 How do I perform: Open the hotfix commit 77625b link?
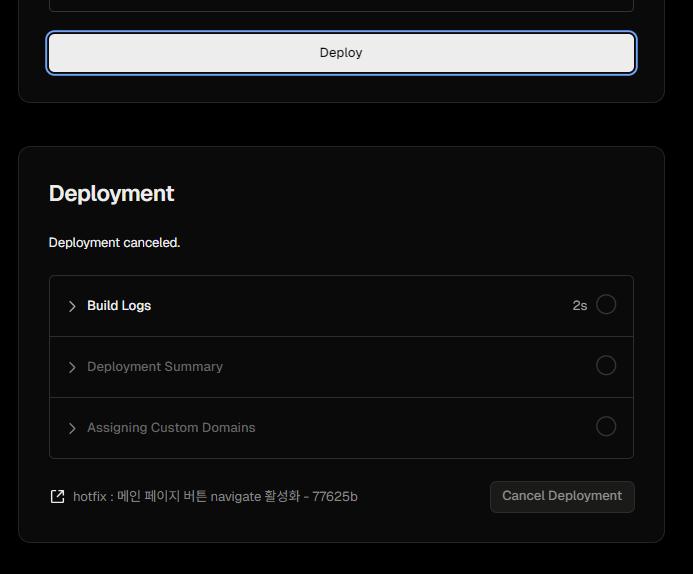point(215,497)
